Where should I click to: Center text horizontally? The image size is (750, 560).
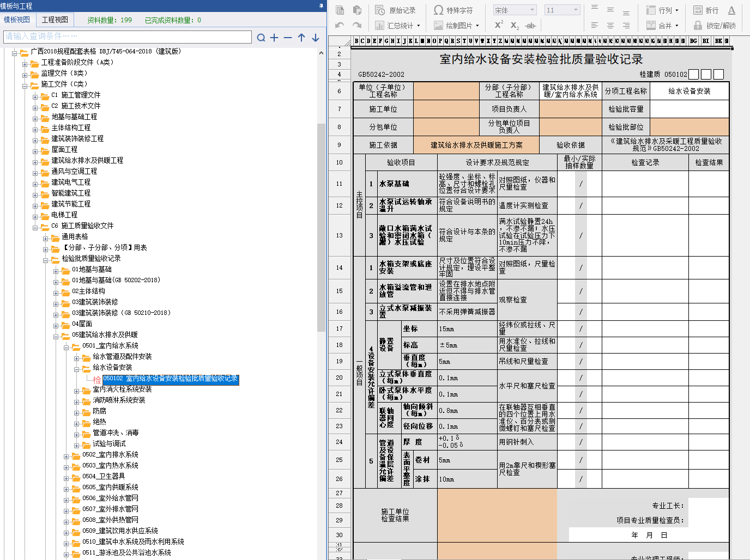[610, 25]
